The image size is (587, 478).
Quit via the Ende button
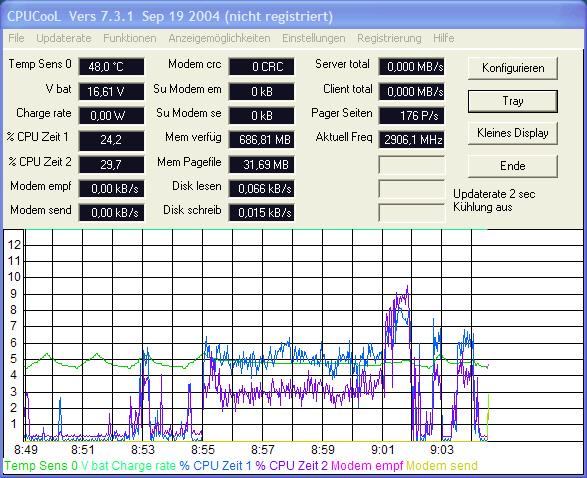pyautogui.click(x=513, y=166)
